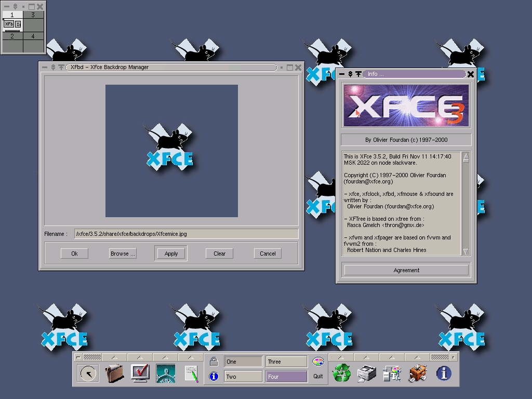532x399 pixels.
Task: Click the padlock lock-screen icon
Action: pyautogui.click(x=214, y=362)
